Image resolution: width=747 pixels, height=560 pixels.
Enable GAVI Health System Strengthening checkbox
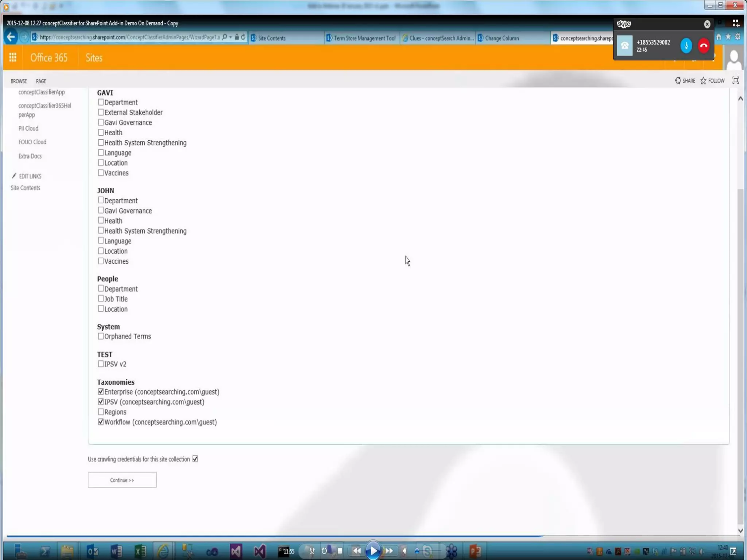pos(101,143)
